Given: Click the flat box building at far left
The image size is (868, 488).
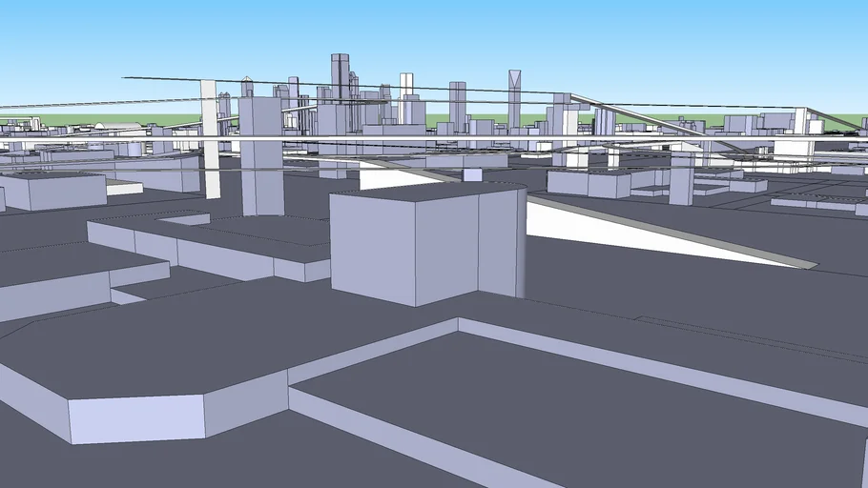Looking at the screenshot, I should 57,191.
